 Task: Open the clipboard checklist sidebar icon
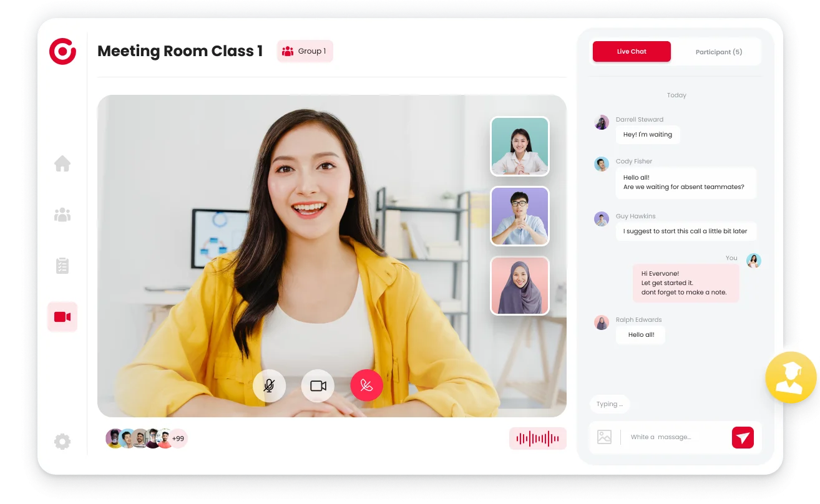coord(62,266)
